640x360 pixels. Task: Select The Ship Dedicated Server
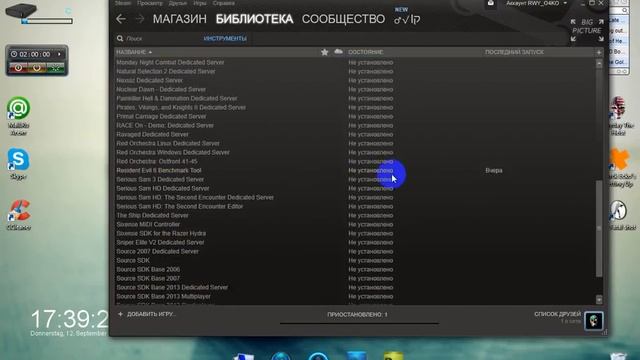(152, 216)
